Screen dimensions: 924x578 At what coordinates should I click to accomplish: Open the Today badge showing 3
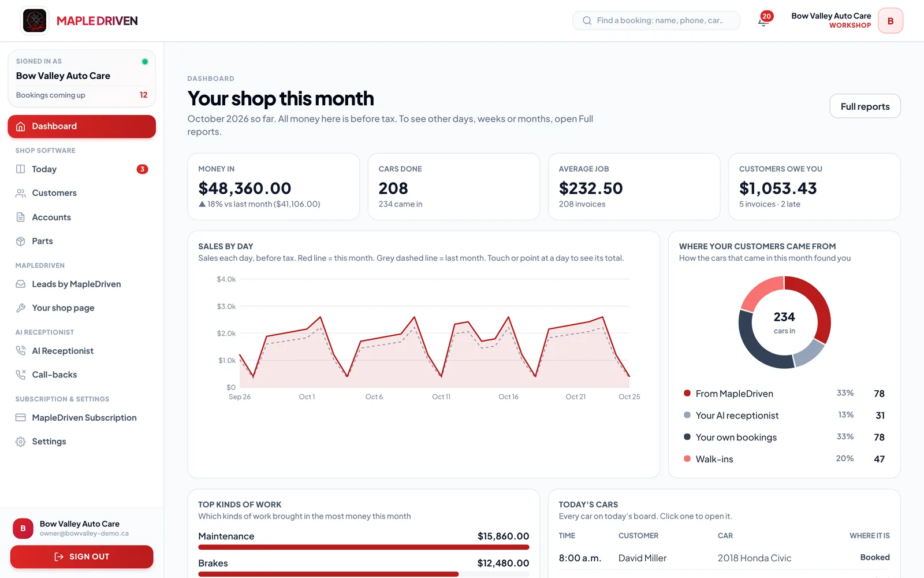click(142, 169)
